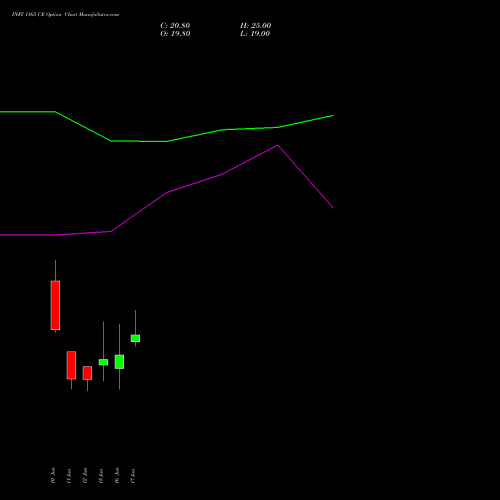Select the last green candlestick body
This screenshot has height=500, width=500.
[135, 338]
